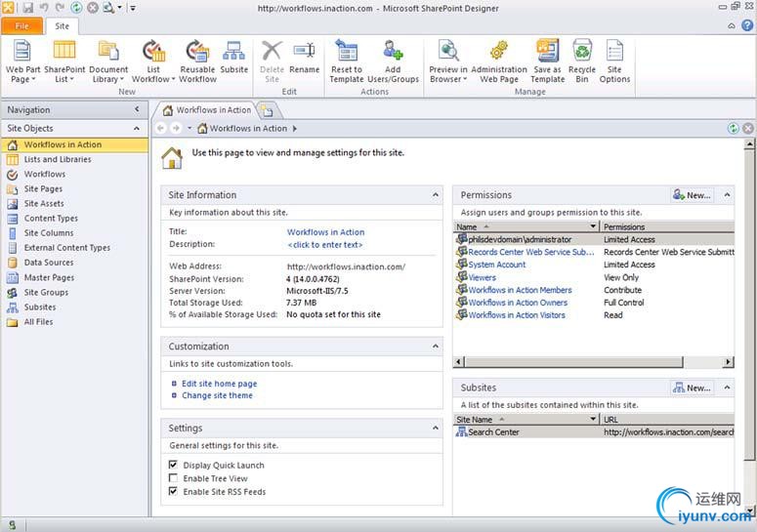Open Site Assets in navigation pane
757x532 pixels.
point(75,204)
